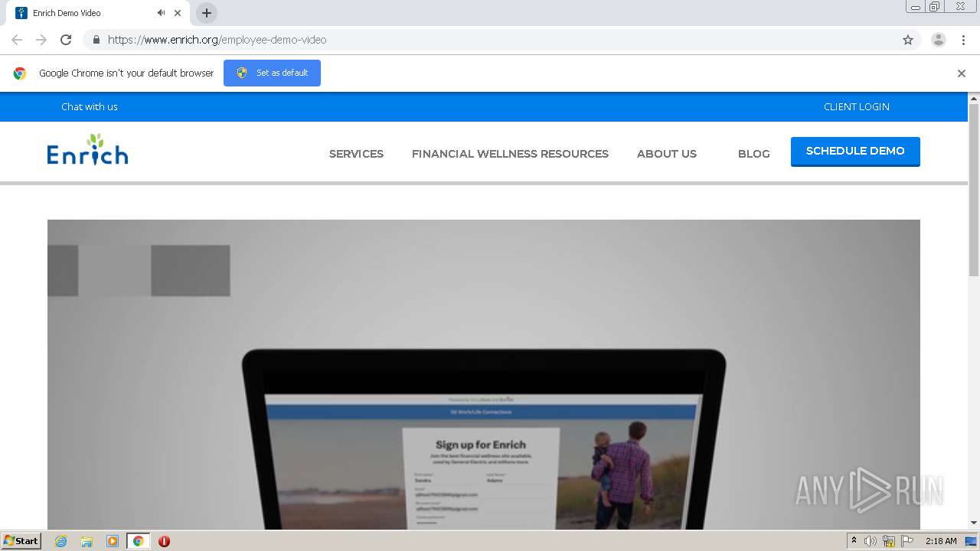Viewport: 980px width, 551px height.
Task: Open Chrome three-dot menu
Action: click(x=963, y=40)
